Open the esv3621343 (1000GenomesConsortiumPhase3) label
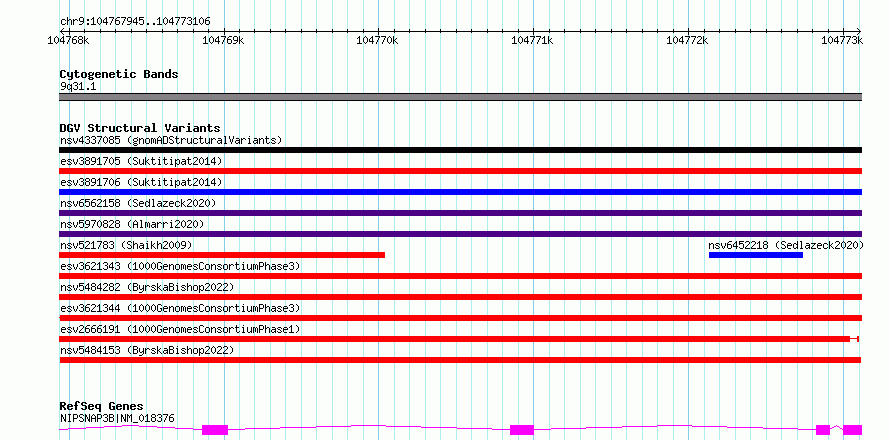The image size is (890, 440). point(180,266)
